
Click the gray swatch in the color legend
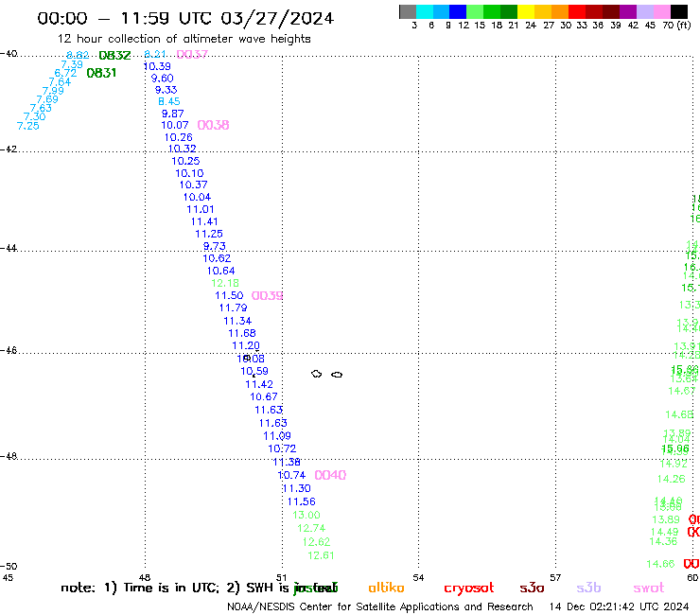tap(408, 12)
